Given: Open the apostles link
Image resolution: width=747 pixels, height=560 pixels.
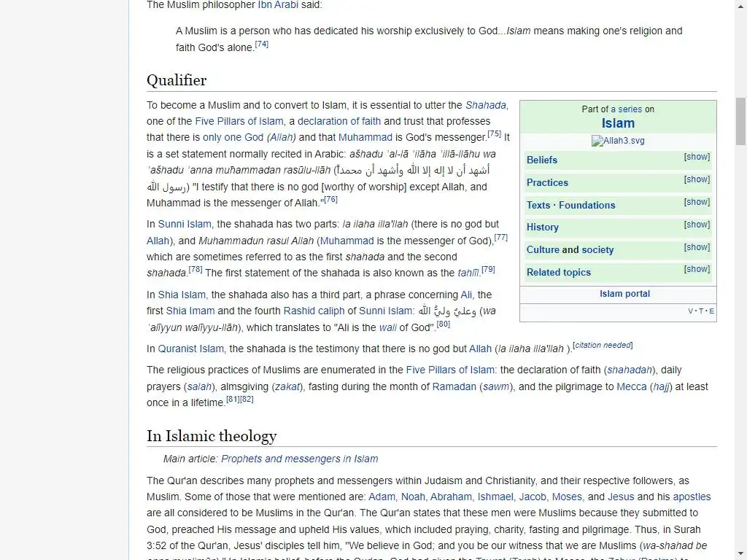Looking at the screenshot, I should coord(692,497).
